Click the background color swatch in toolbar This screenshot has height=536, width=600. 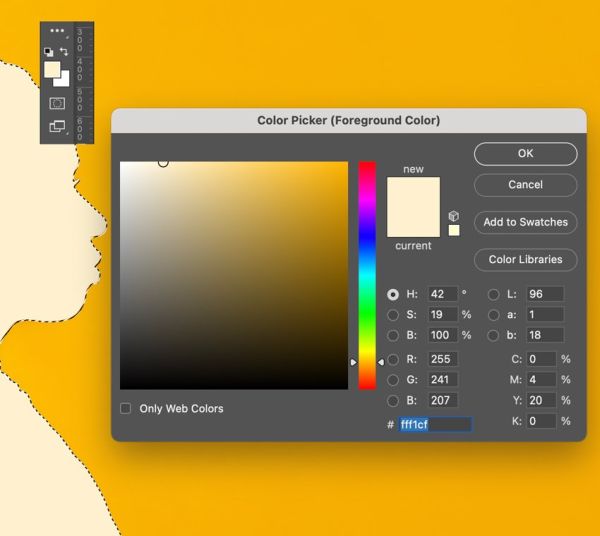(64, 81)
